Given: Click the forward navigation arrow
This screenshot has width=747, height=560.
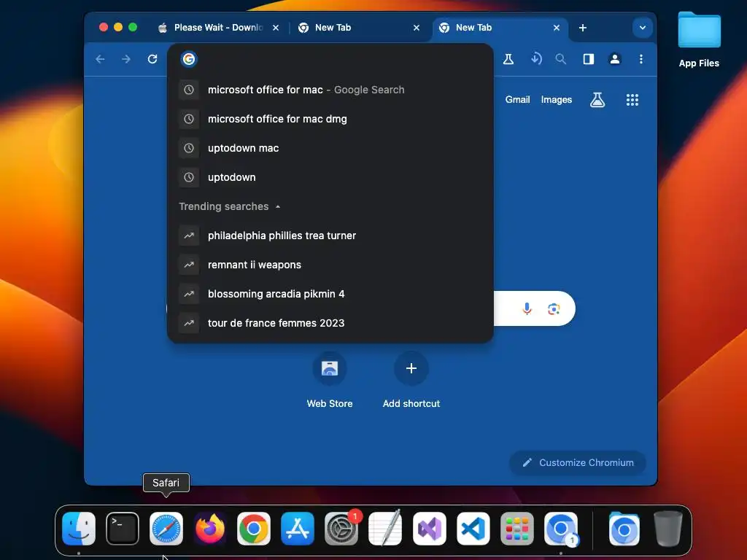Looking at the screenshot, I should coord(126,59).
